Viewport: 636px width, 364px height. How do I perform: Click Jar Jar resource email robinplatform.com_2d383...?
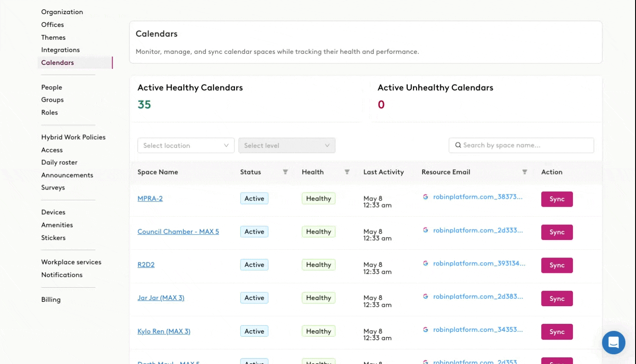coord(478,296)
